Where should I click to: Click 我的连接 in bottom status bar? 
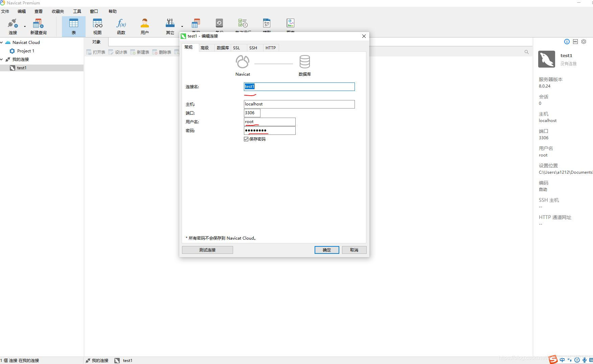[x=97, y=361]
